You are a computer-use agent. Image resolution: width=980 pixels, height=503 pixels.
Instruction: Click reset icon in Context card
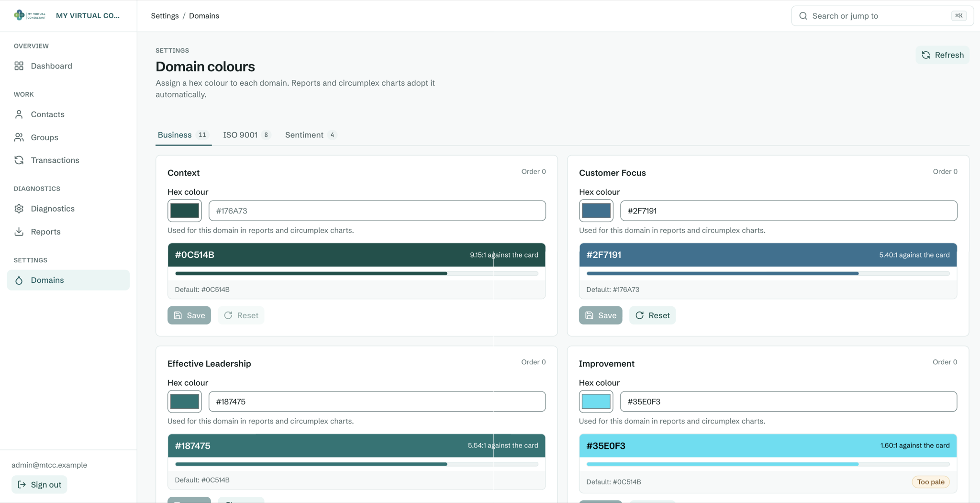(x=228, y=315)
